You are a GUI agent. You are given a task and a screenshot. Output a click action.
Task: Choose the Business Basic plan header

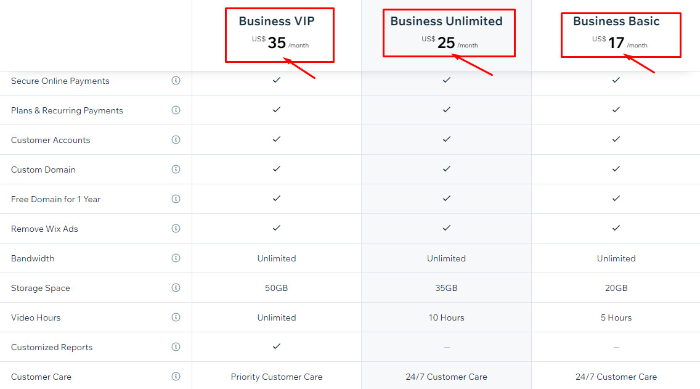616,21
